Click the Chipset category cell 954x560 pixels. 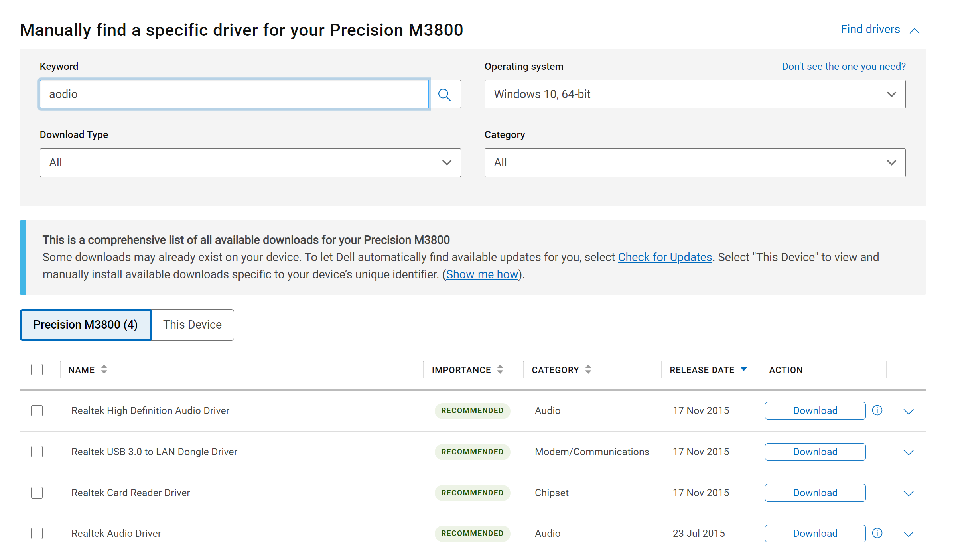pos(552,493)
